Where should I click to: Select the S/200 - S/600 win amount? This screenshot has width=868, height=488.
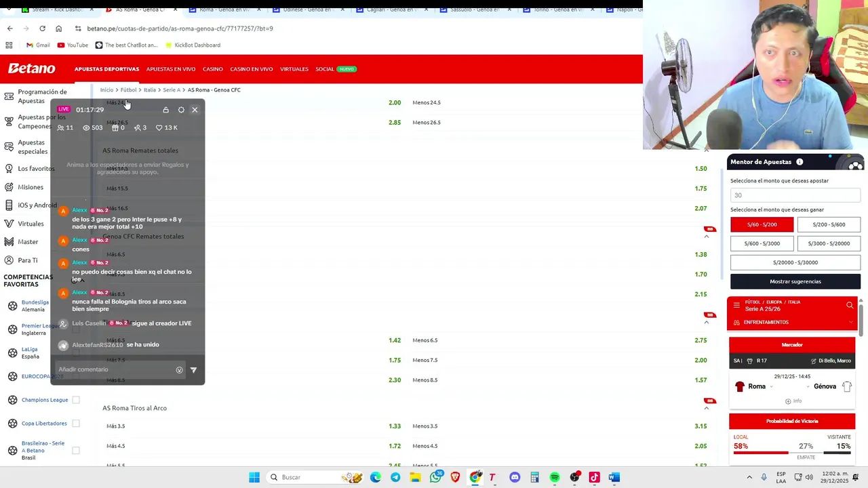829,224
